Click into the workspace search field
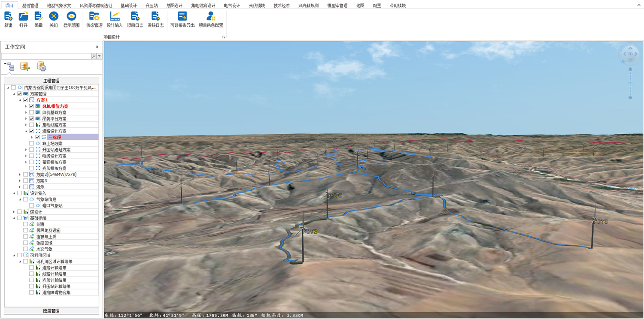644x319 pixels. pyautogui.click(x=46, y=56)
